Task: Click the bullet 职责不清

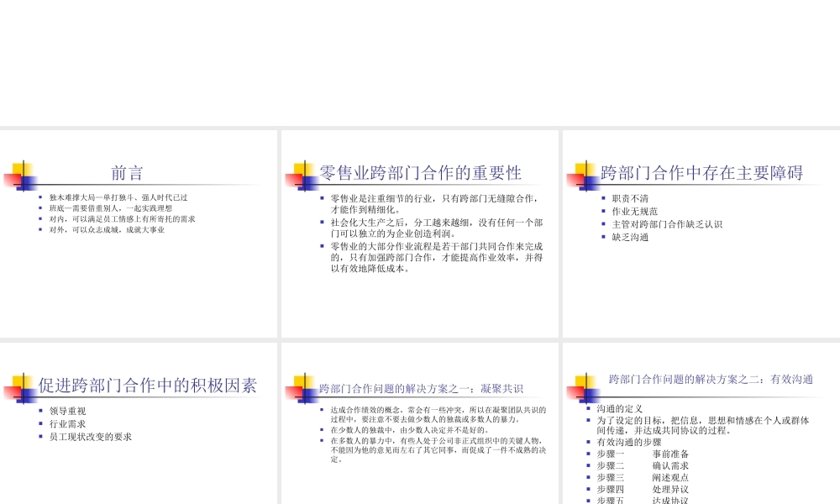Action: coord(630,198)
